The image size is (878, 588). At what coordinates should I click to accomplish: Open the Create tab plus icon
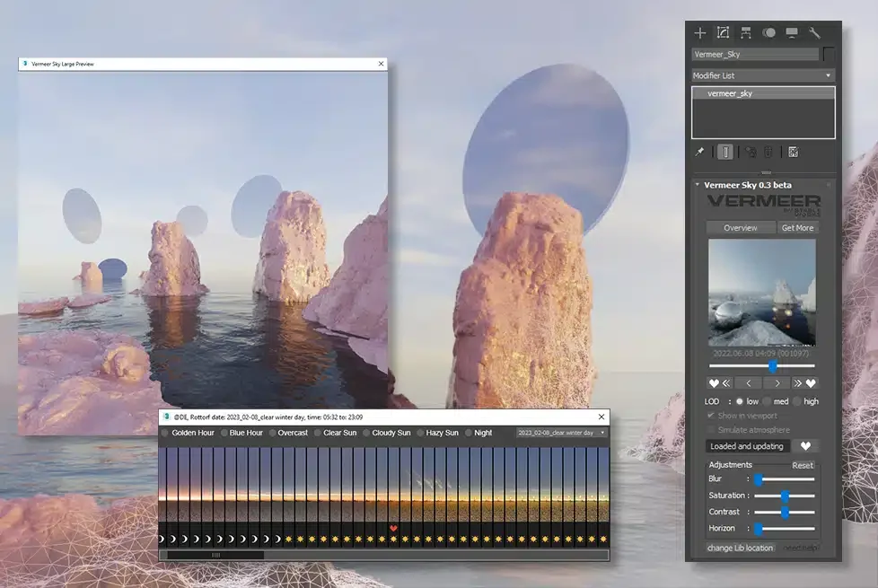[700, 33]
